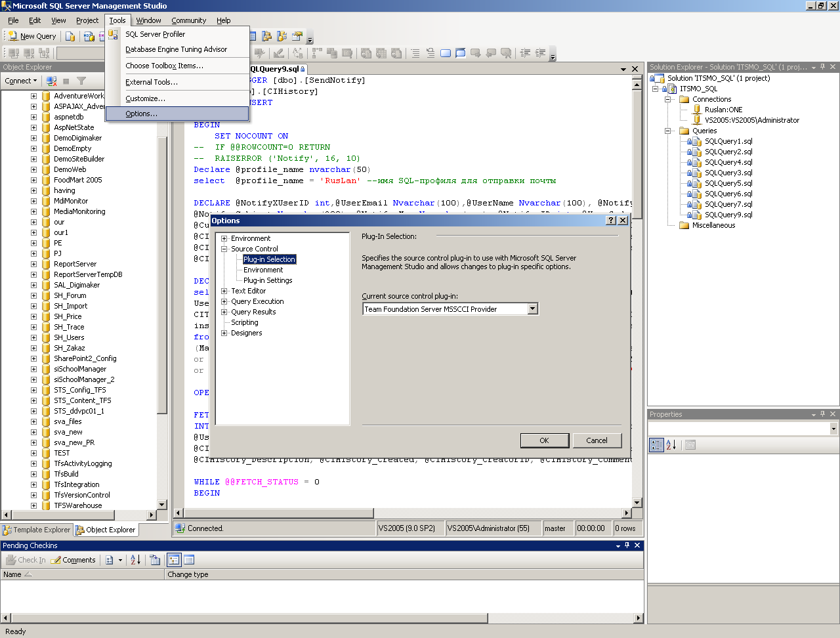Click the Comments button in Pending Checkins

pyautogui.click(x=73, y=560)
